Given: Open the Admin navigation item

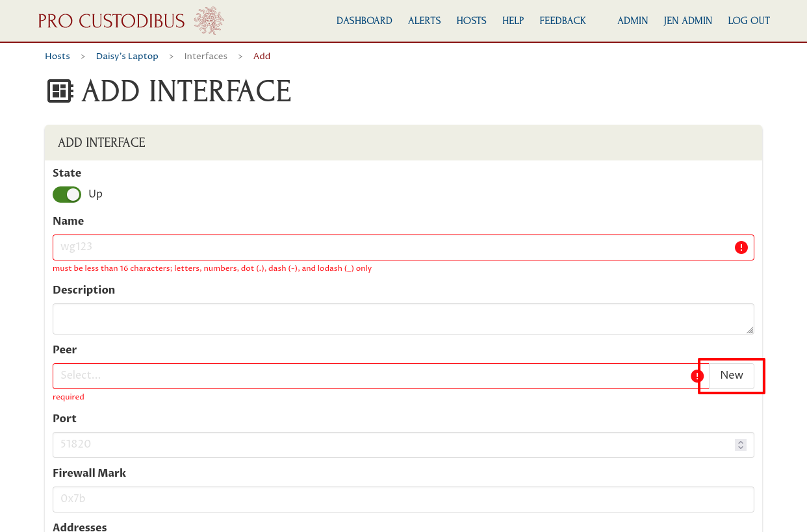Looking at the screenshot, I should click(x=633, y=21).
